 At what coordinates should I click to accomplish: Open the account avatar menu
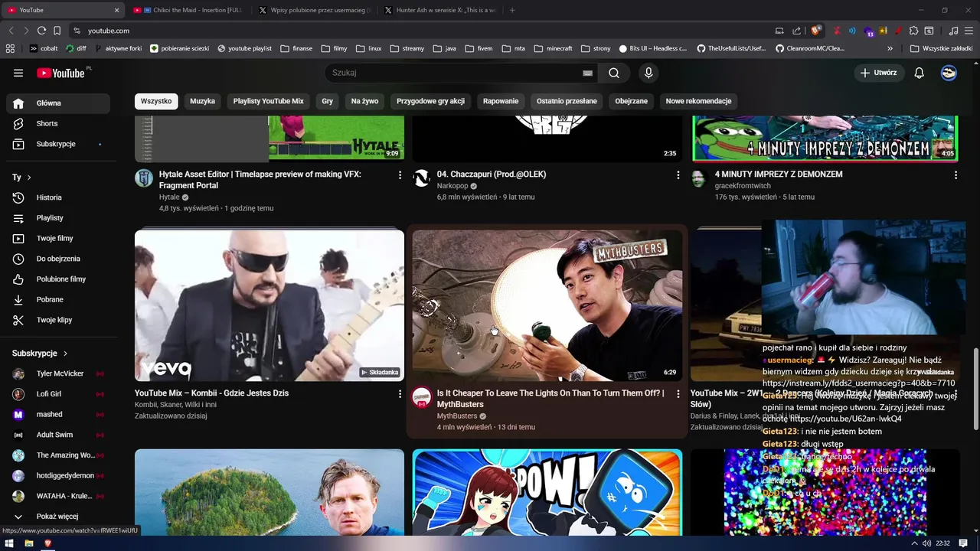pos(949,73)
